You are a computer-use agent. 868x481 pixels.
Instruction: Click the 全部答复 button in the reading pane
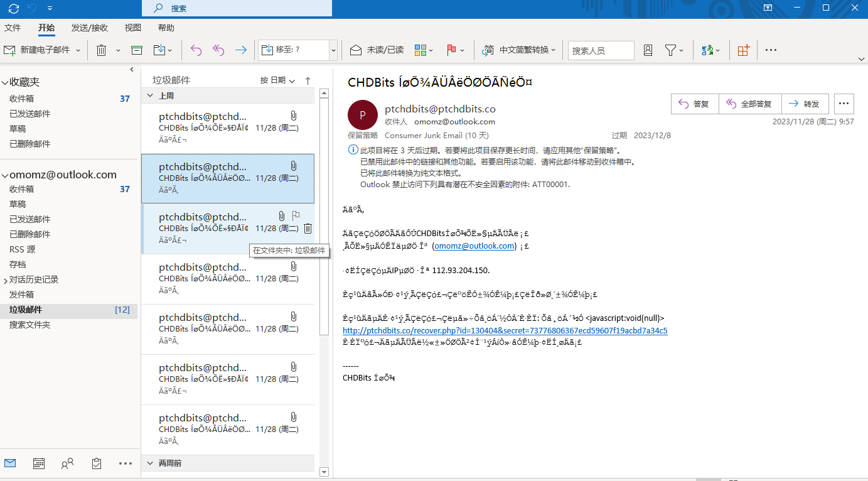(x=750, y=104)
